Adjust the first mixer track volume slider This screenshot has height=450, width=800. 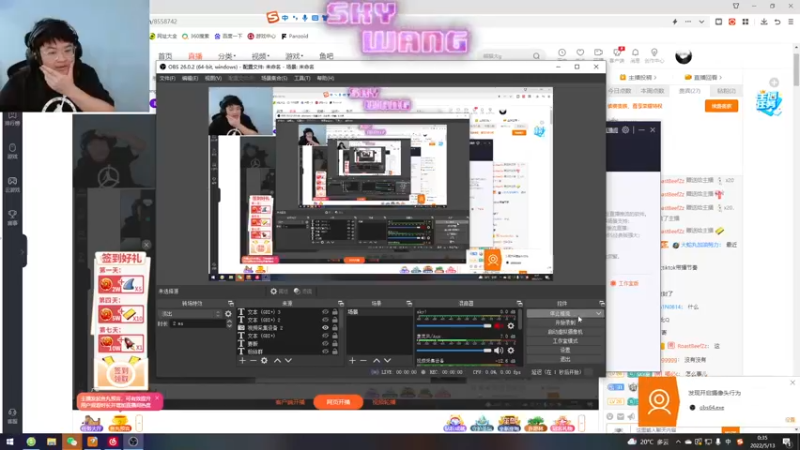tap(454, 326)
